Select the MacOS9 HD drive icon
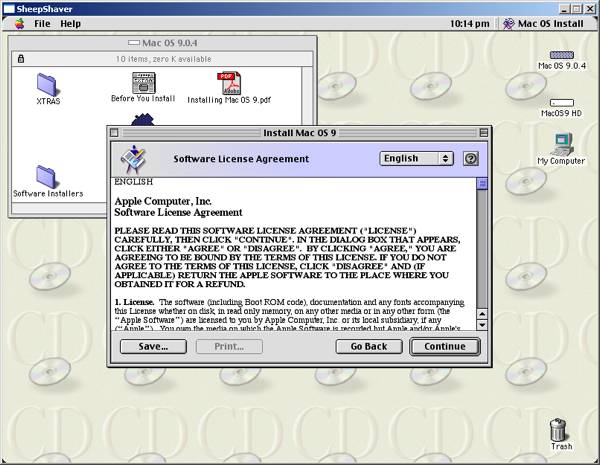 [561, 102]
